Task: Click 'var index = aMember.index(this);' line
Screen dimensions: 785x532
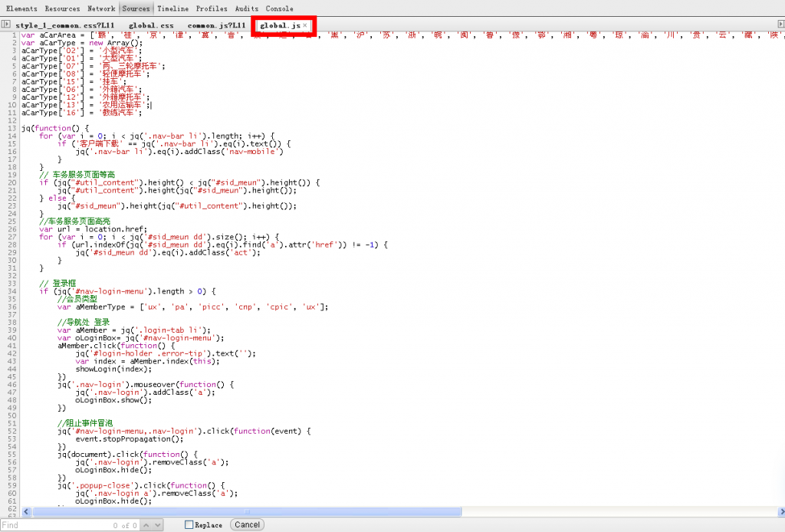Action: 148,361
